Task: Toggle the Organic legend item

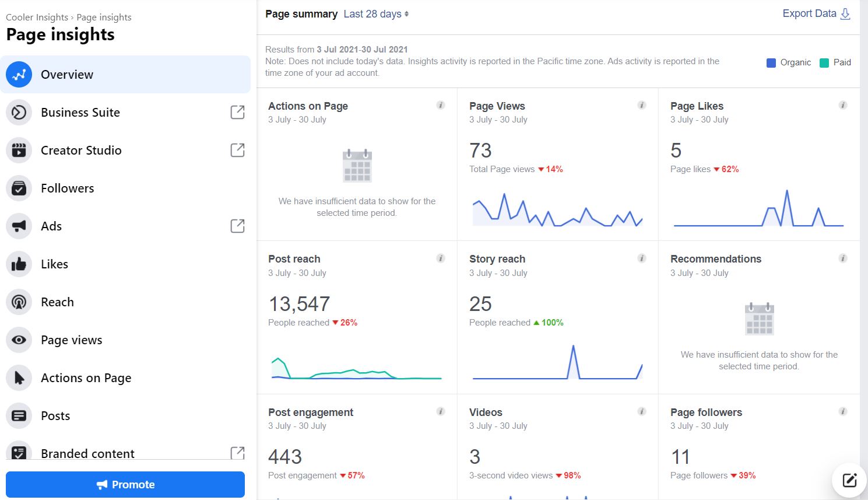Action: pyautogui.click(x=788, y=62)
